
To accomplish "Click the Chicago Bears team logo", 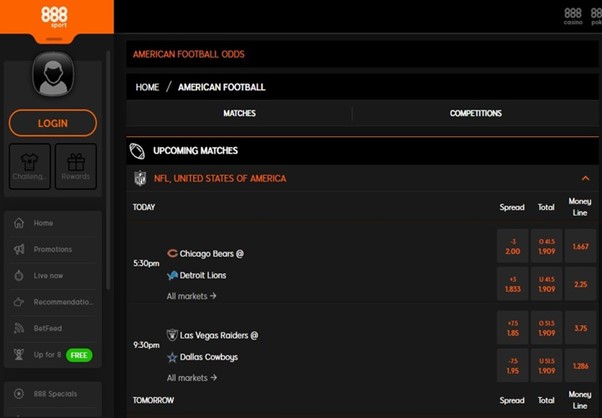I will (x=172, y=253).
